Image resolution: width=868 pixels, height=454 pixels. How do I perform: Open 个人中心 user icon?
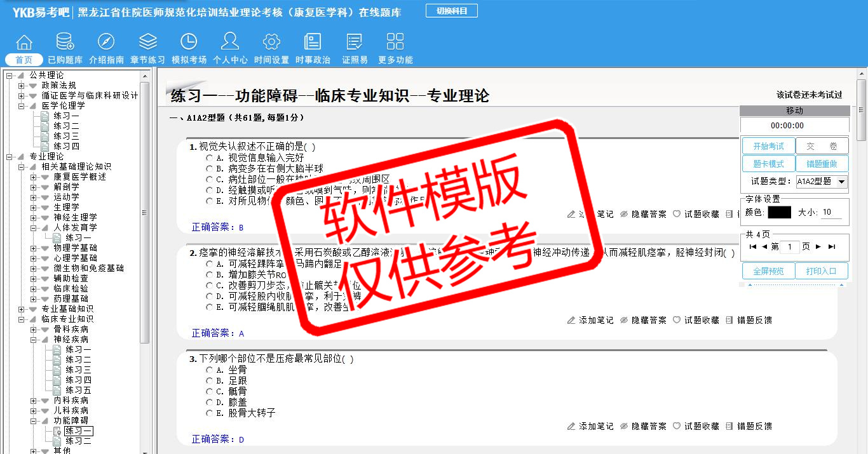point(230,43)
